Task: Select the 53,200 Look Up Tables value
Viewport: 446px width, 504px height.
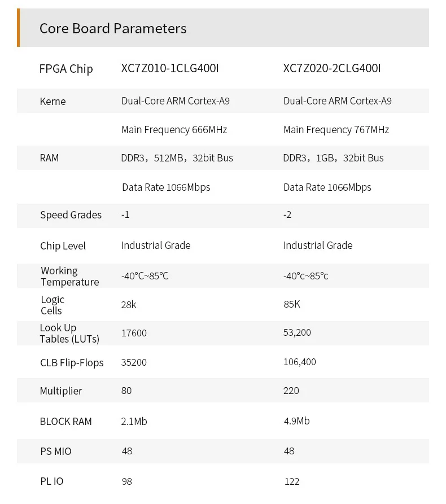Action: (x=297, y=332)
